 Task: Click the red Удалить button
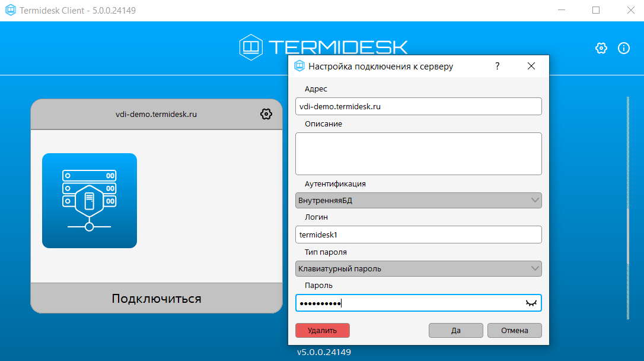click(323, 331)
